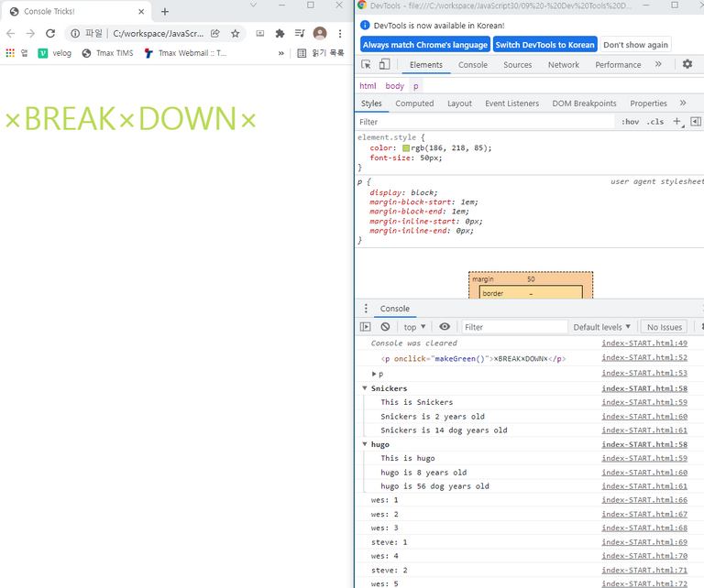Open the top JavaScript context dropdown
Screen dimensions: 704x588
[414, 327]
